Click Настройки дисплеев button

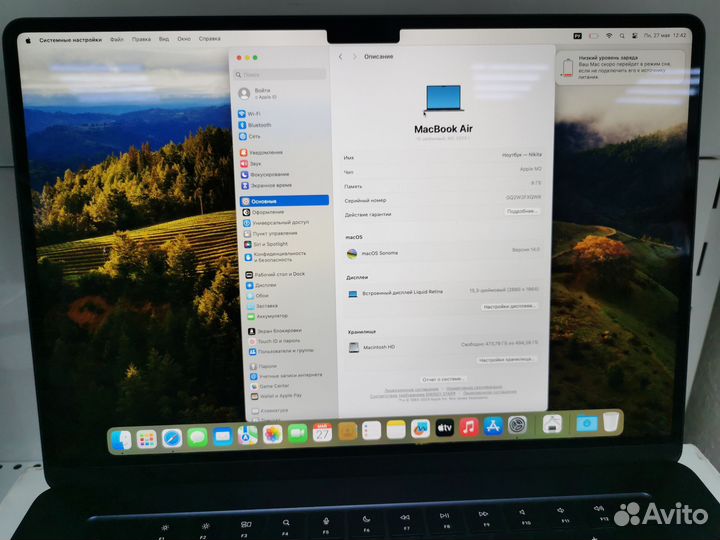point(509,306)
